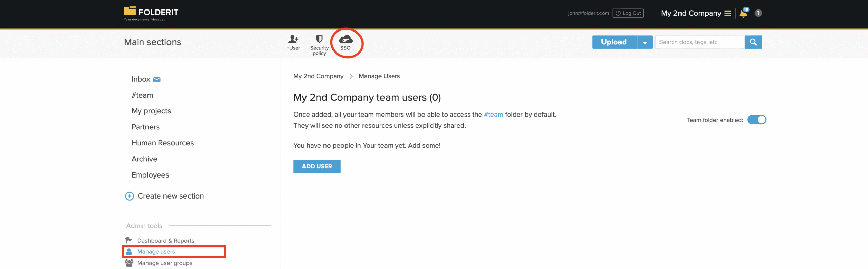
Task: Click the My 2nd Company breadcrumb
Action: pos(318,76)
